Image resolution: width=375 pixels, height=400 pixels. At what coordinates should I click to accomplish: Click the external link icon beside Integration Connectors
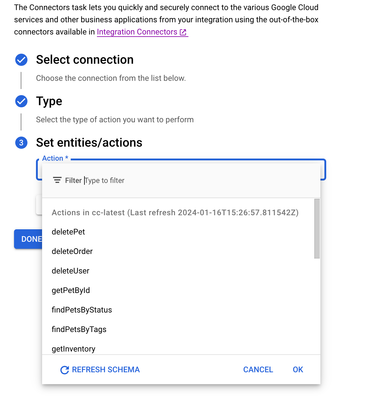coord(183,32)
